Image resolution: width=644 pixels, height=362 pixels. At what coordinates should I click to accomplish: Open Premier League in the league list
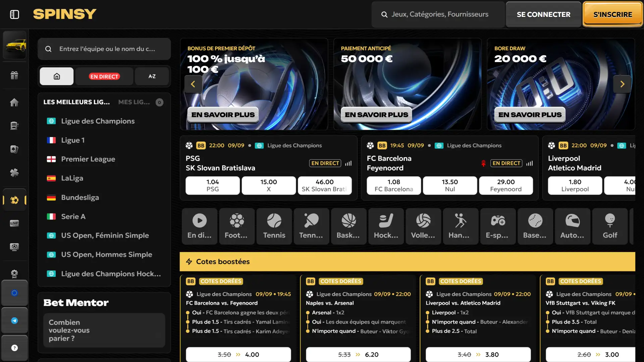pyautogui.click(x=104, y=159)
